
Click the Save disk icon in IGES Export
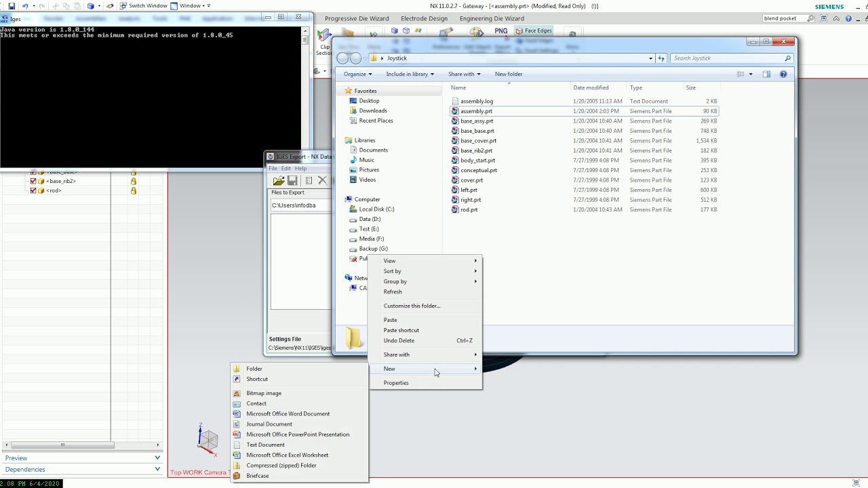point(292,180)
